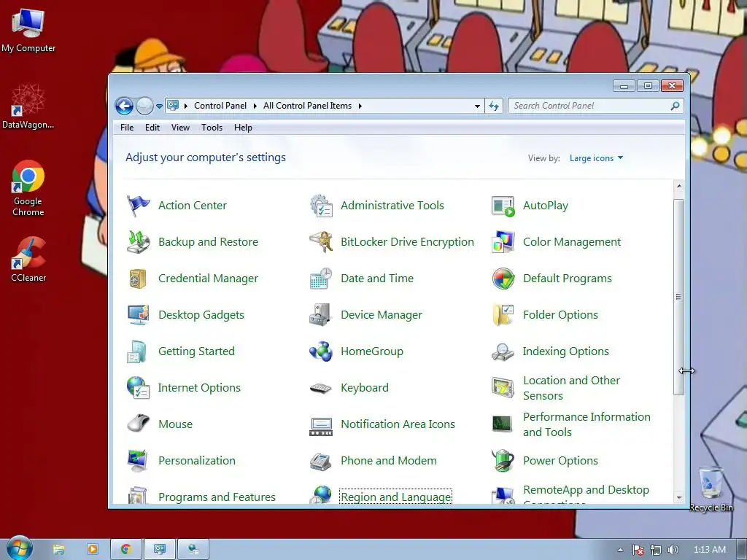The image size is (747, 560).
Task: Click the volume speaker tray icon
Action: coord(673,550)
